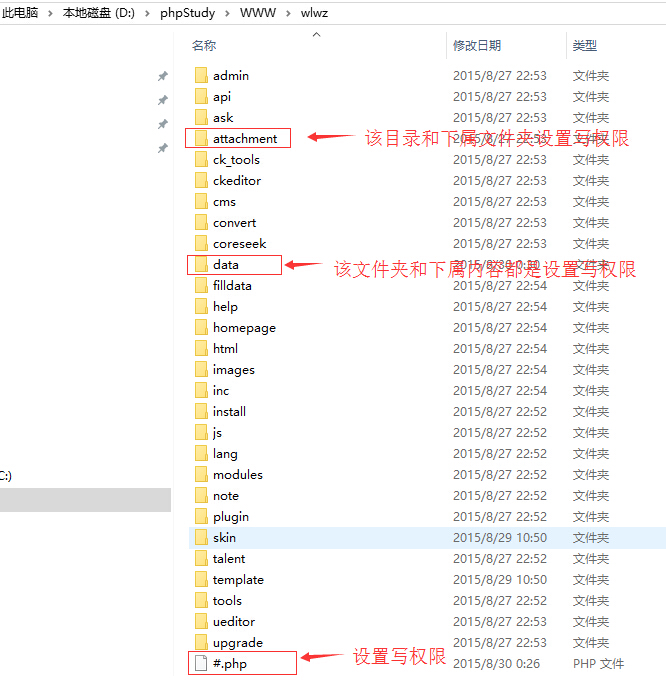The width and height of the screenshot is (666, 685).
Task: Click the sort chevron above the 名称 column
Action: click(317, 35)
